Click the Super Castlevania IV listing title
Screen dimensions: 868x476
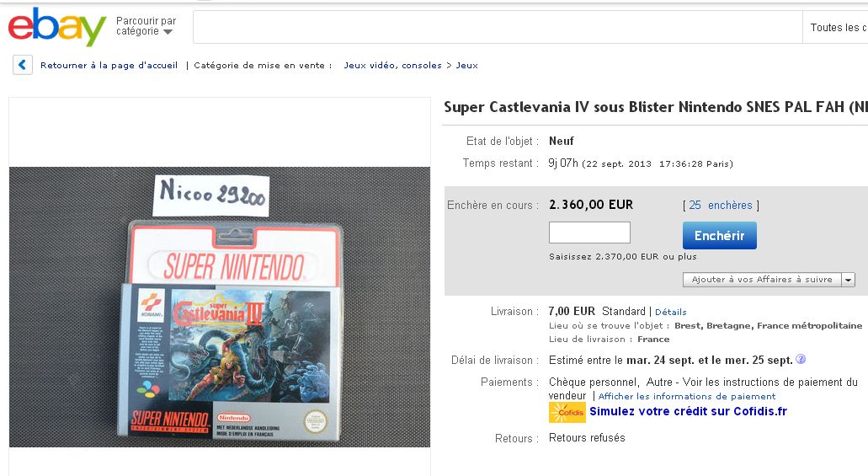pos(656,106)
